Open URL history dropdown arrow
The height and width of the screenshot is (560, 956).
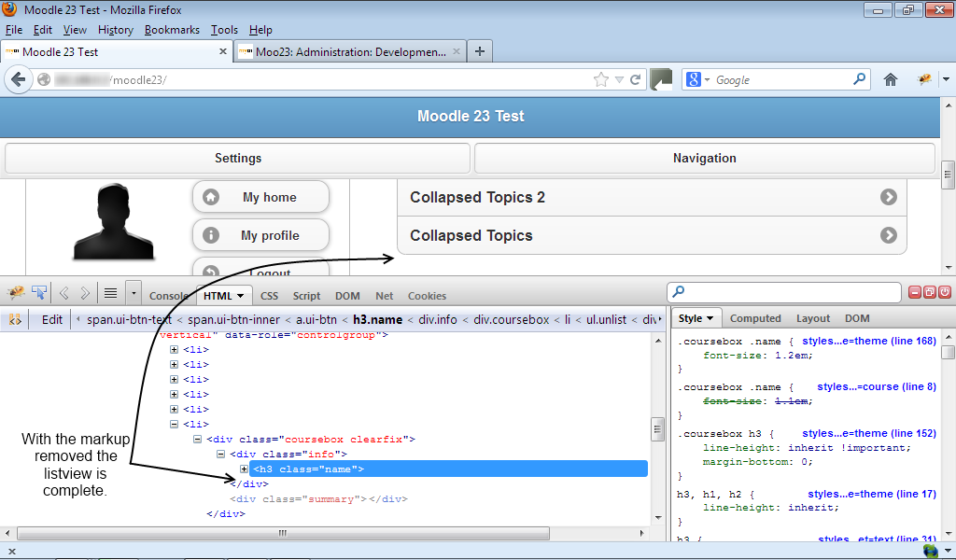point(620,80)
